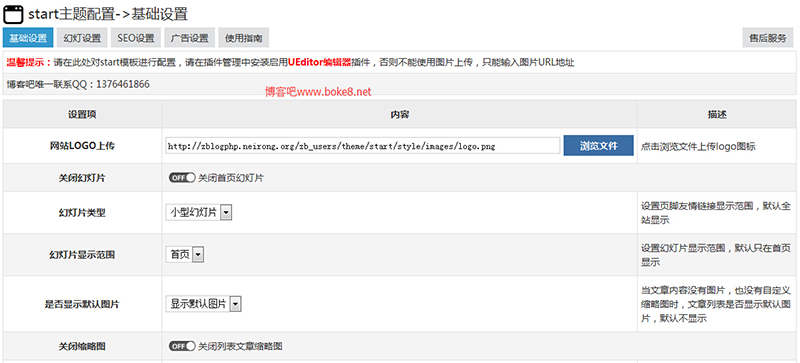Click the 售后服务 button
Image resolution: width=800 pixels, height=363 pixels.
coord(767,38)
